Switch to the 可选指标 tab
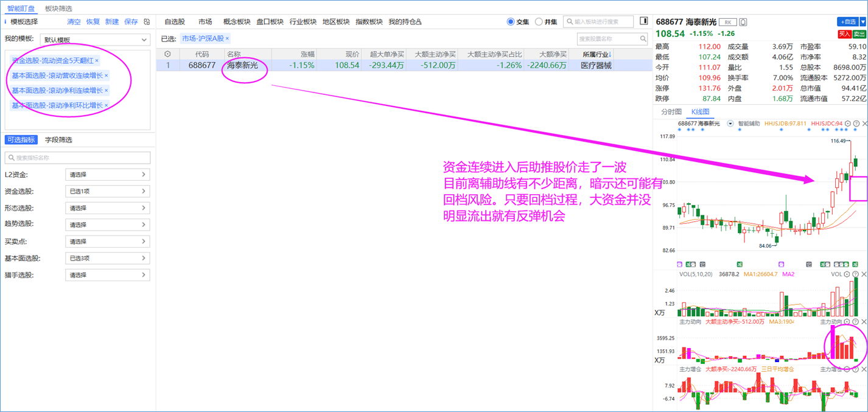Viewport: 868px width, 412px height. point(21,140)
